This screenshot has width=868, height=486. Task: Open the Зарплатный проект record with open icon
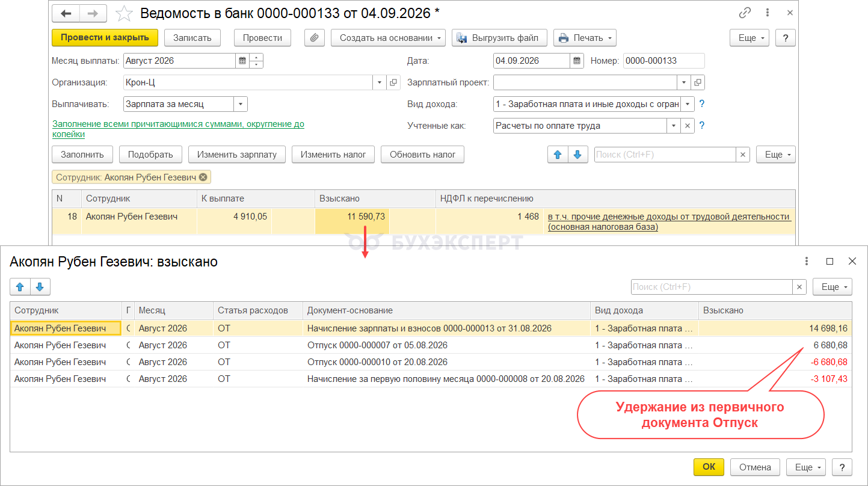click(x=698, y=82)
